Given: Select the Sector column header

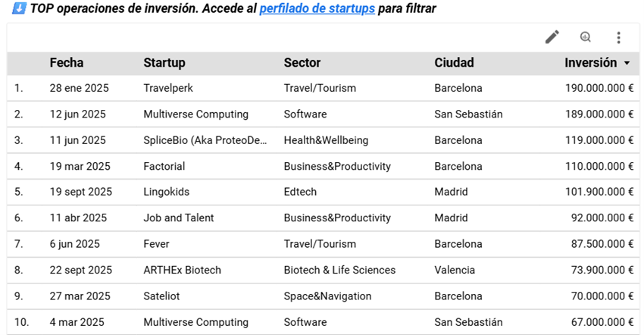Looking at the screenshot, I should 302,63.
